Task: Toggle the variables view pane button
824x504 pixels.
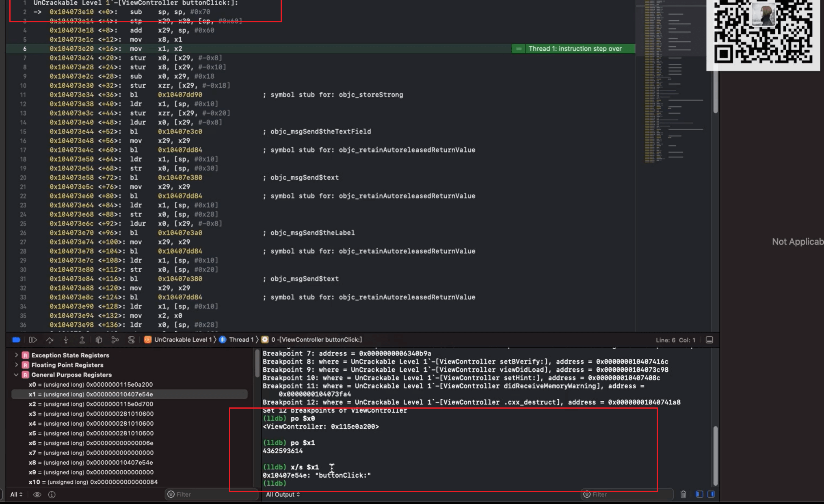Action: click(x=699, y=494)
